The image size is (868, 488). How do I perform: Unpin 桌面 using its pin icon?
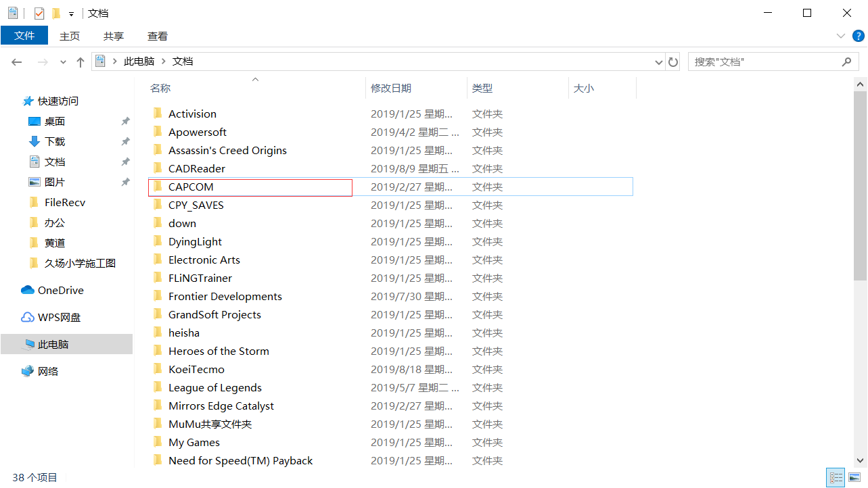pyautogui.click(x=125, y=121)
